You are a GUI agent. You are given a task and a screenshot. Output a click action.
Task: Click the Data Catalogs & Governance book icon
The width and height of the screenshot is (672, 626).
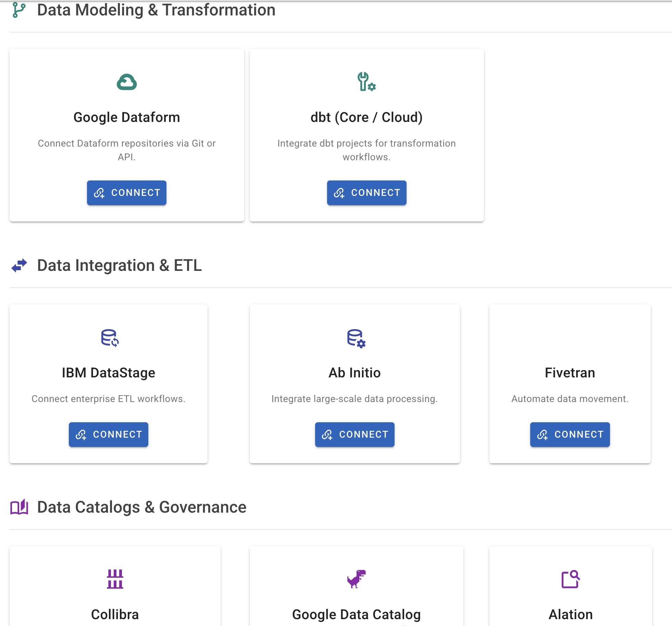[x=19, y=507]
